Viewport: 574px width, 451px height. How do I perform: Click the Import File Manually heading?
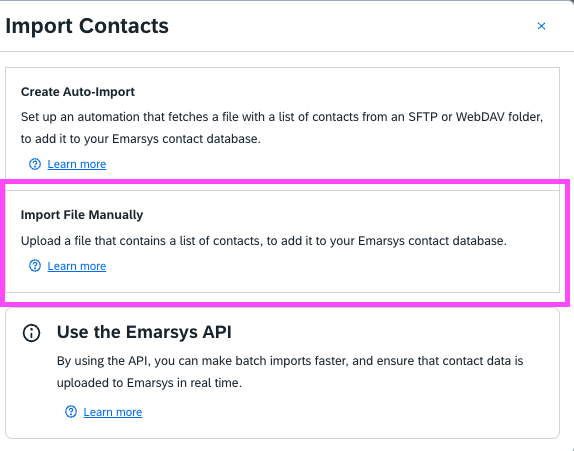coord(82,215)
